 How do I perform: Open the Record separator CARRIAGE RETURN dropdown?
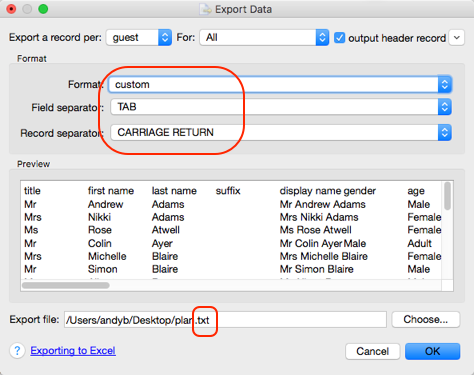point(281,132)
